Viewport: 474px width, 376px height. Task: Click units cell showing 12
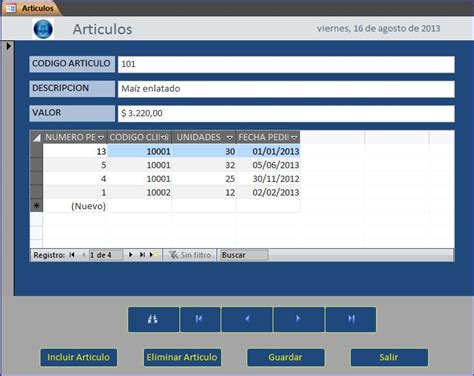tap(204, 192)
